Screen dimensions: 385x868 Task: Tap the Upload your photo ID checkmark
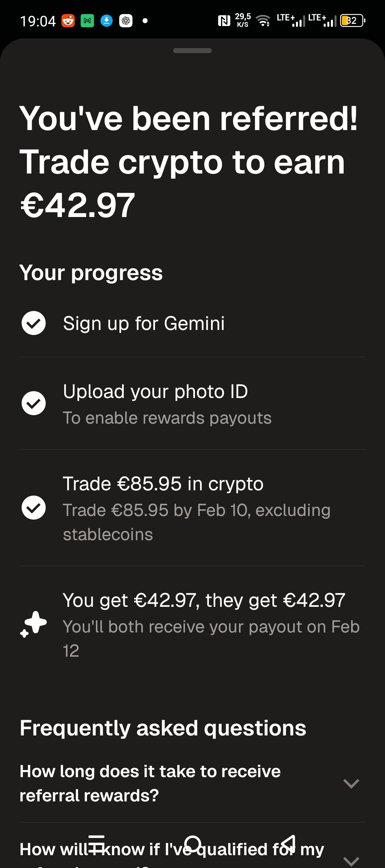tap(34, 403)
